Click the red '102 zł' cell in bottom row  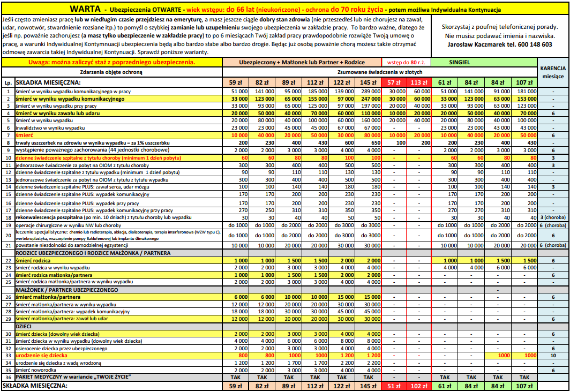tap(419, 386)
